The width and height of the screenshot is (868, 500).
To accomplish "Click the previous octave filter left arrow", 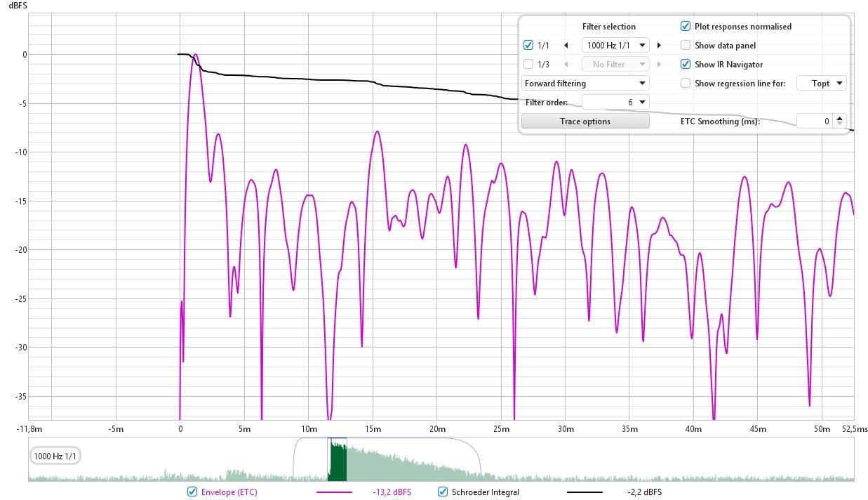I will click(566, 46).
